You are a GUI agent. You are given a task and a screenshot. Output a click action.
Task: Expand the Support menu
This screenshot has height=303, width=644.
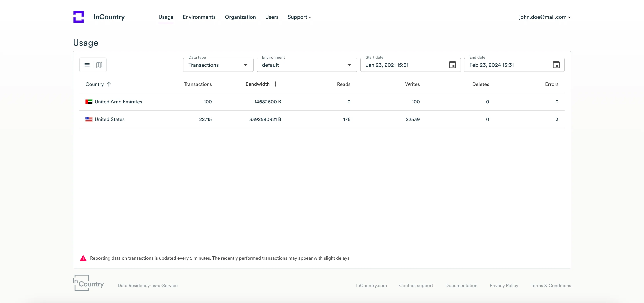pos(299,17)
